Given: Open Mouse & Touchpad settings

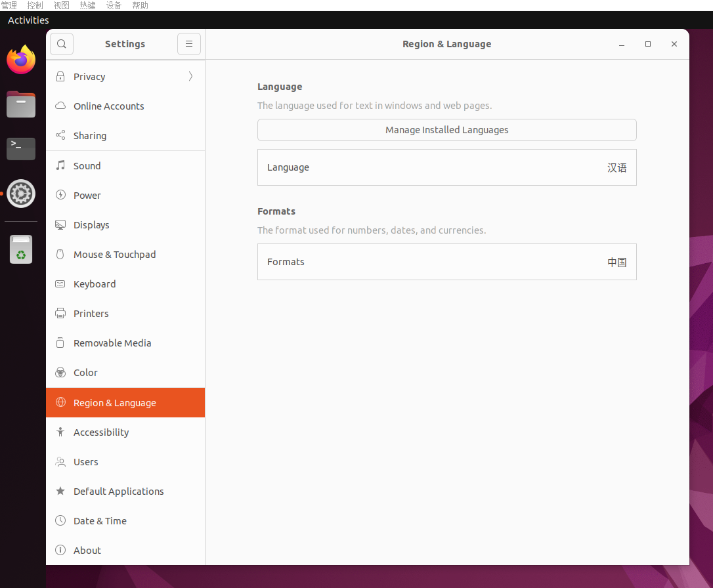Looking at the screenshot, I should [x=106, y=254].
